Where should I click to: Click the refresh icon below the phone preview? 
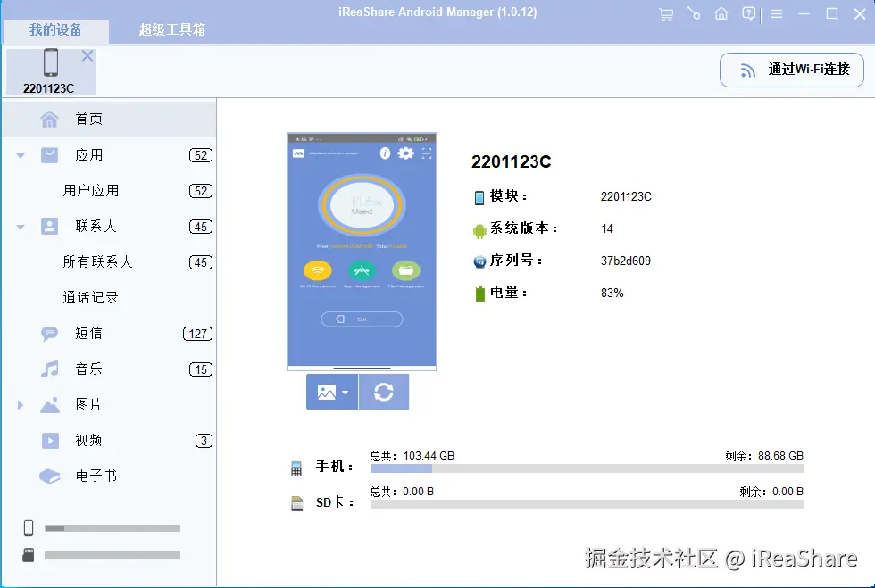(x=384, y=391)
